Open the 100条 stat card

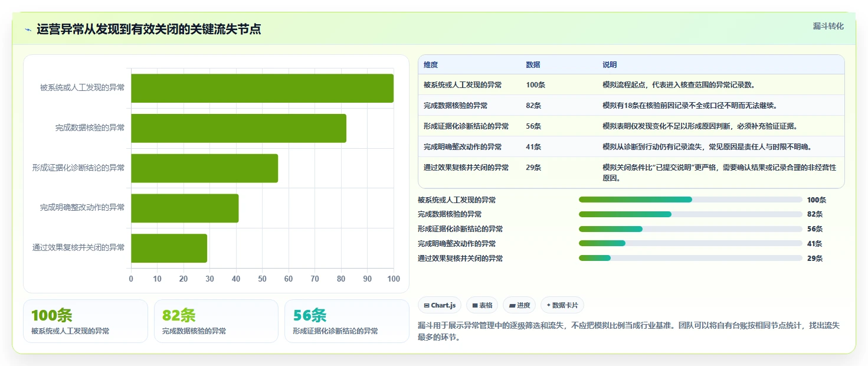point(86,321)
